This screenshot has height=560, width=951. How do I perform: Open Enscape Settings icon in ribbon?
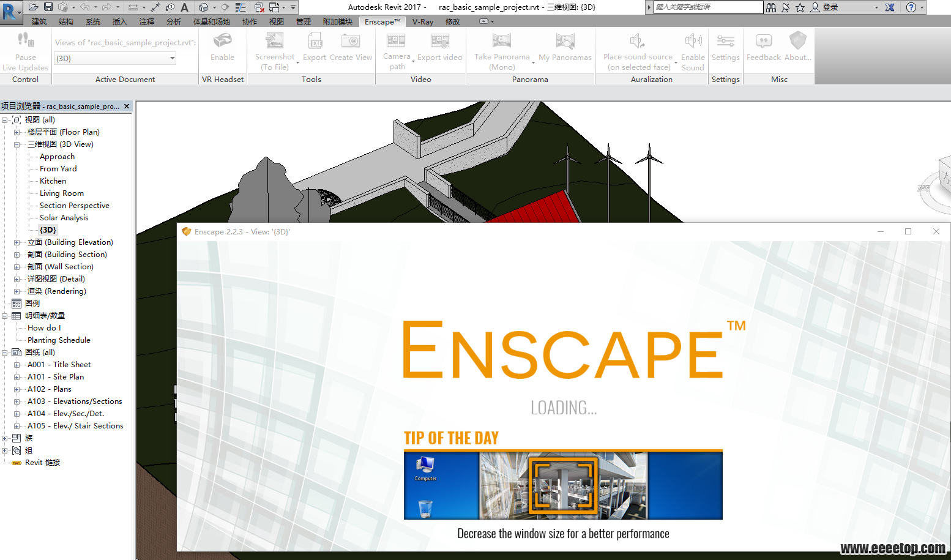click(725, 41)
